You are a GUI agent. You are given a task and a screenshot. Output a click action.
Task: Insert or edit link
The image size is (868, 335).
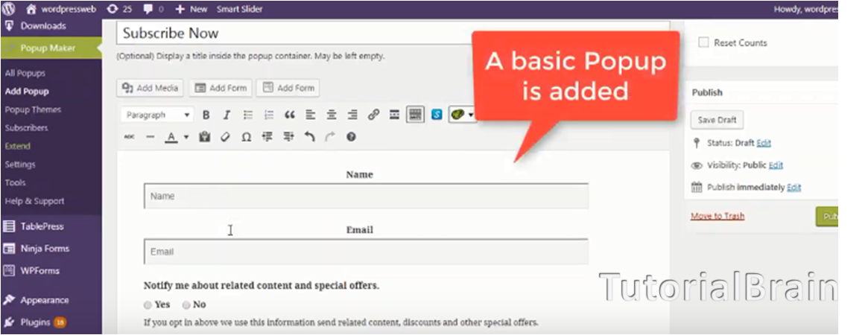pyautogui.click(x=374, y=115)
